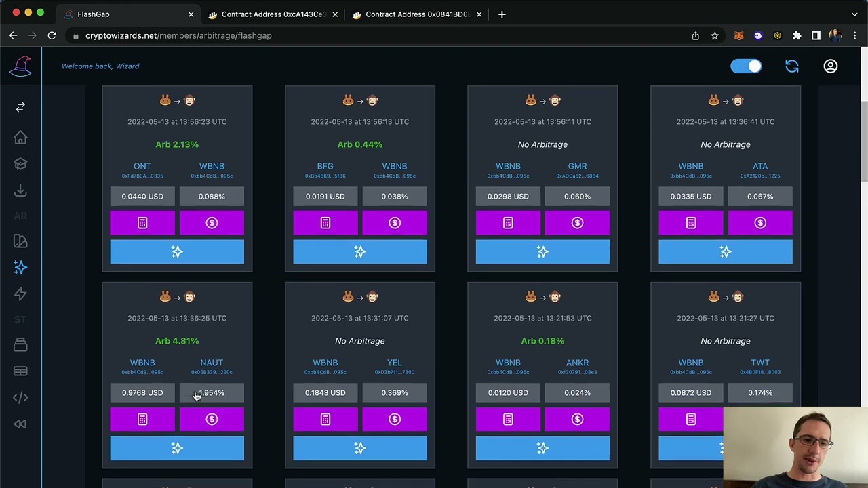
Task: Click dollar button on WBNB/YEL card
Action: [x=395, y=420]
